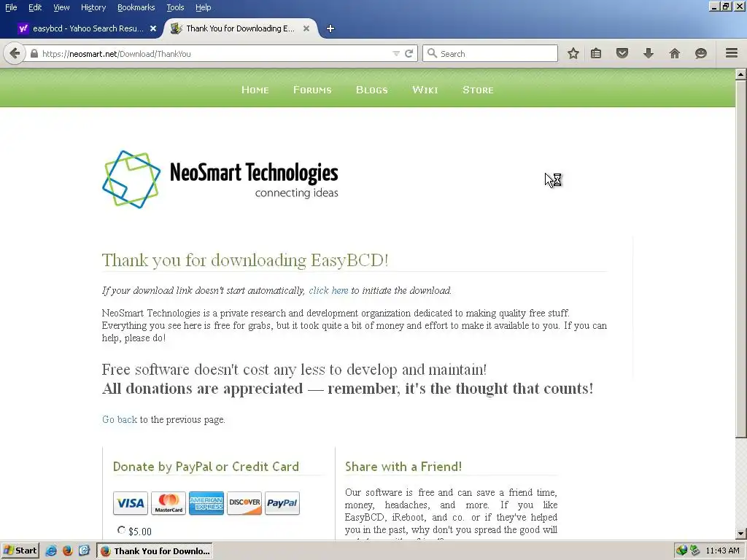Click the 11:43 AM system clock
Image resolution: width=747 pixels, height=560 pixels.
722,551
